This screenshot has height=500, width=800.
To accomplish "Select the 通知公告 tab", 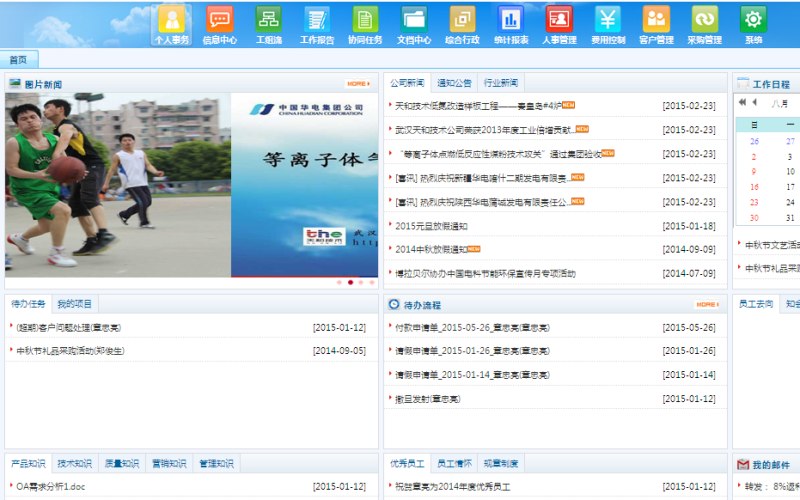I will 454,83.
